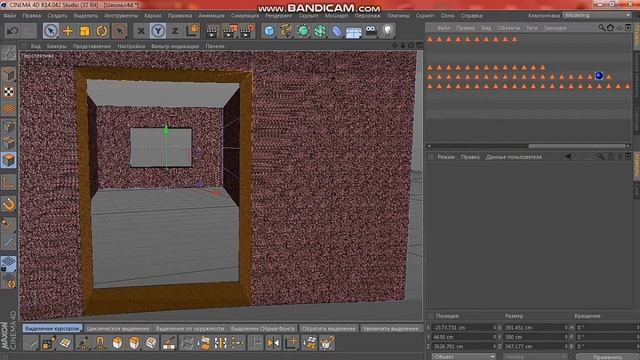This screenshot has height=360, width=640.
Task: Switch to Points mode in sidebar
Action: pos(9,126)
